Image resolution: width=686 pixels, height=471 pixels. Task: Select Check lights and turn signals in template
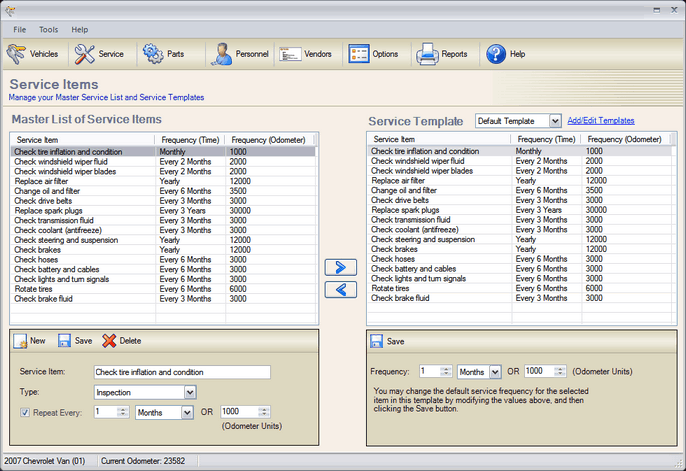click(x=519, y=279)
